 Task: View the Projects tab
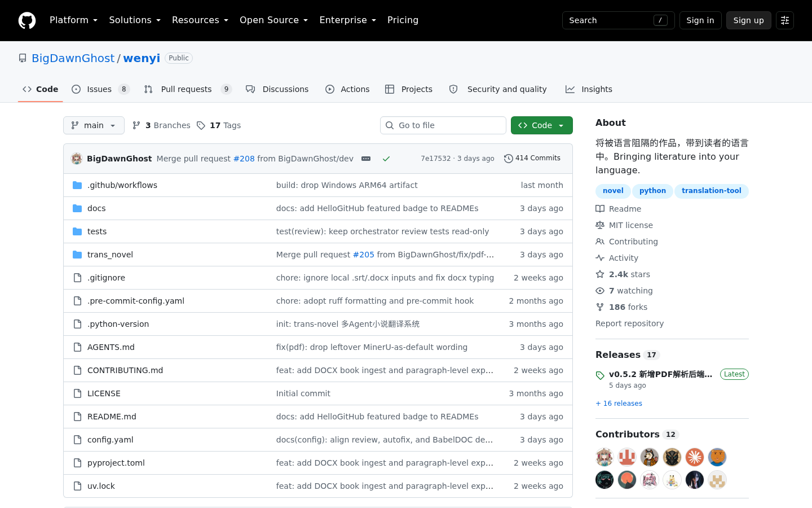(409, 89)
